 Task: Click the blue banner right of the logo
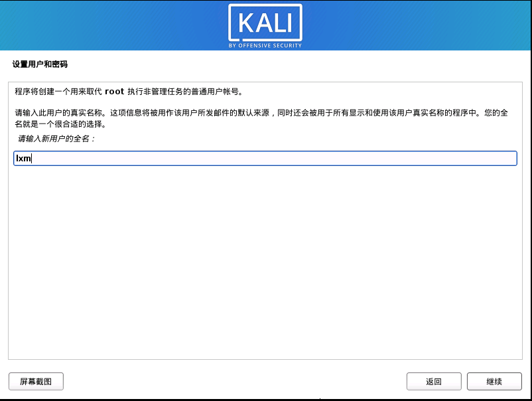[417, 25]
